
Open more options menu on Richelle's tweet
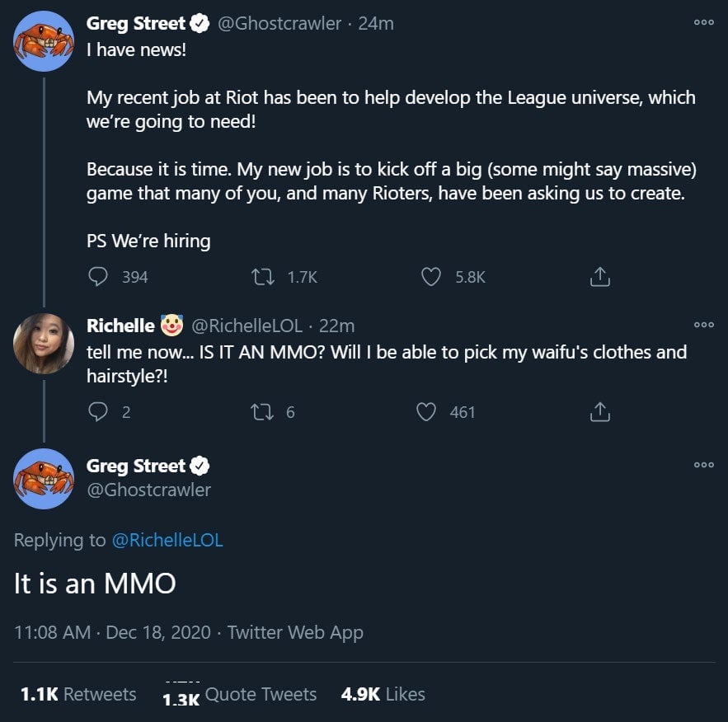coord(703,325)
